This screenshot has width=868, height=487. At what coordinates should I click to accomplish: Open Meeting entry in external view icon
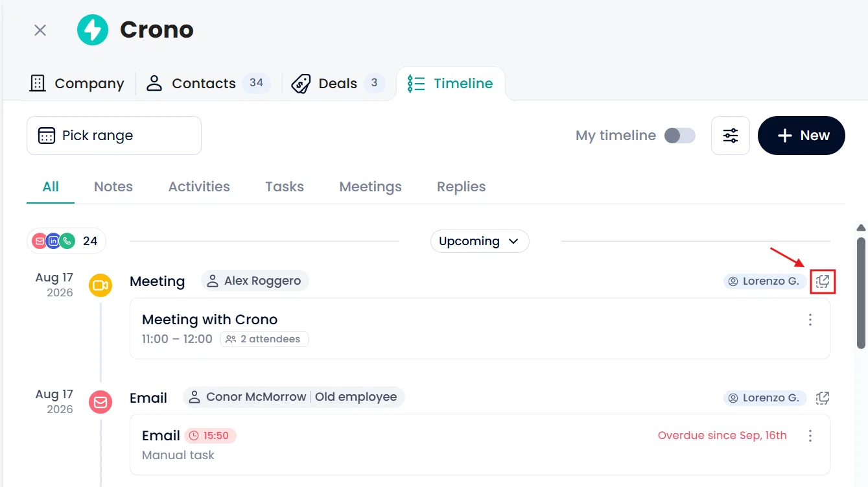pos(823,281)
